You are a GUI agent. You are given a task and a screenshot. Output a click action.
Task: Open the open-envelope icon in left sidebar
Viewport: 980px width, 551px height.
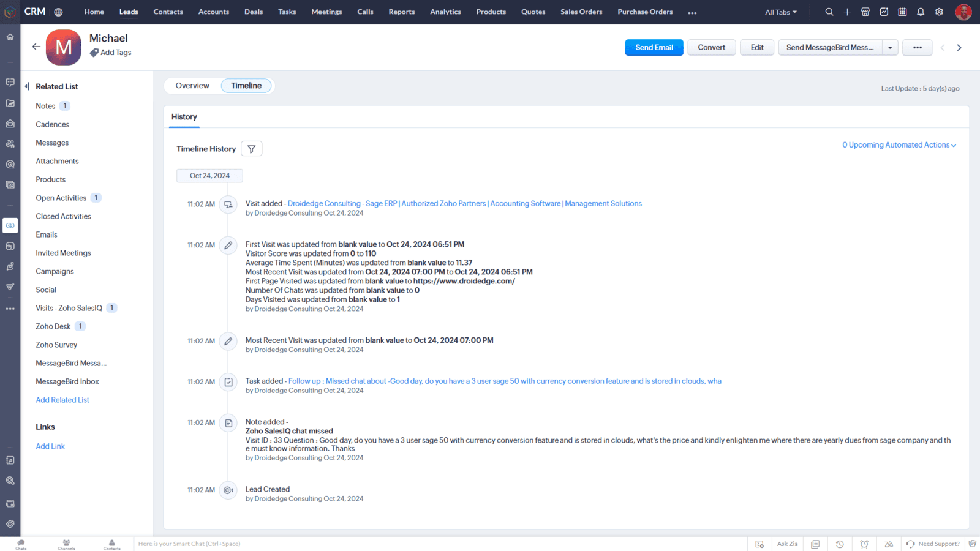pyautogui.click(x=10, y=124)
